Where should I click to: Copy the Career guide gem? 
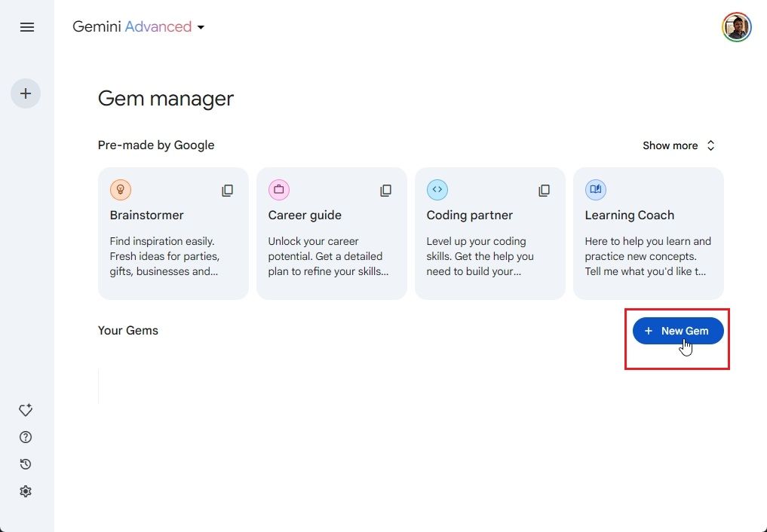click(x=385, y=191)
